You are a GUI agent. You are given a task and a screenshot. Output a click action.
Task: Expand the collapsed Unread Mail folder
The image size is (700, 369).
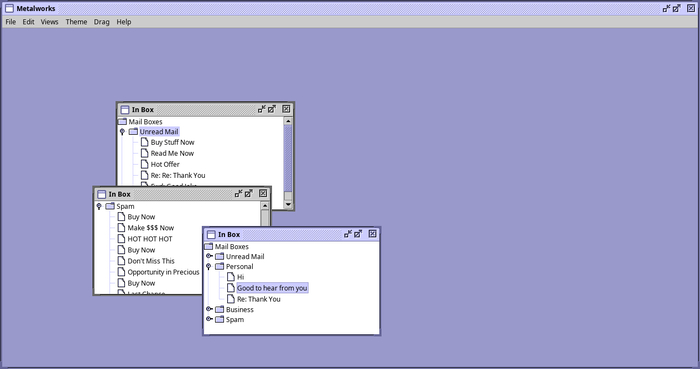click(209, 256)
